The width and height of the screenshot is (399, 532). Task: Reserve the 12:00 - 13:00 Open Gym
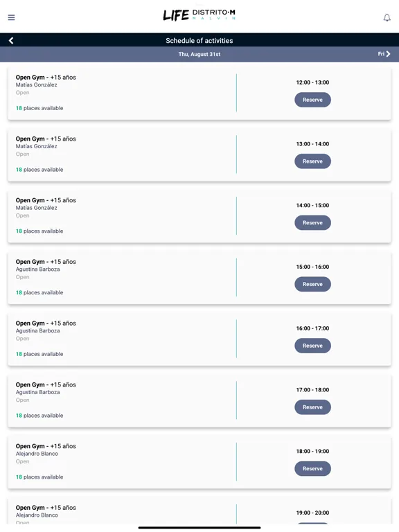click(312, 100)
